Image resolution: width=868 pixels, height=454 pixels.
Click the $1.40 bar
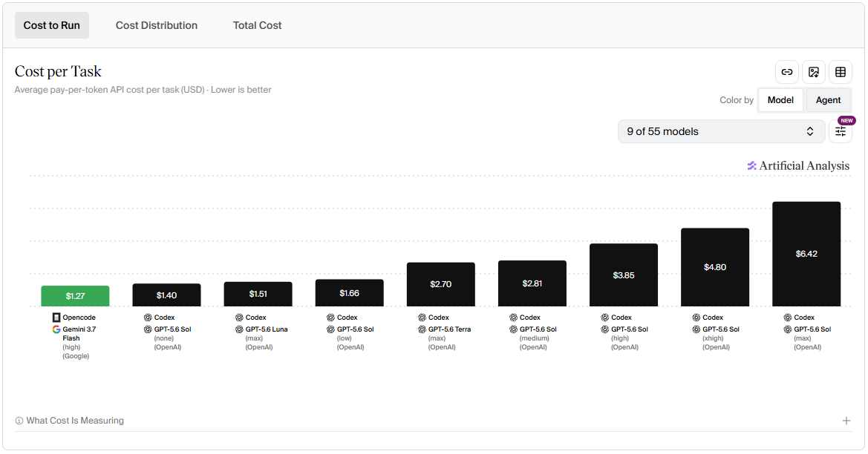tap(166, 295)
